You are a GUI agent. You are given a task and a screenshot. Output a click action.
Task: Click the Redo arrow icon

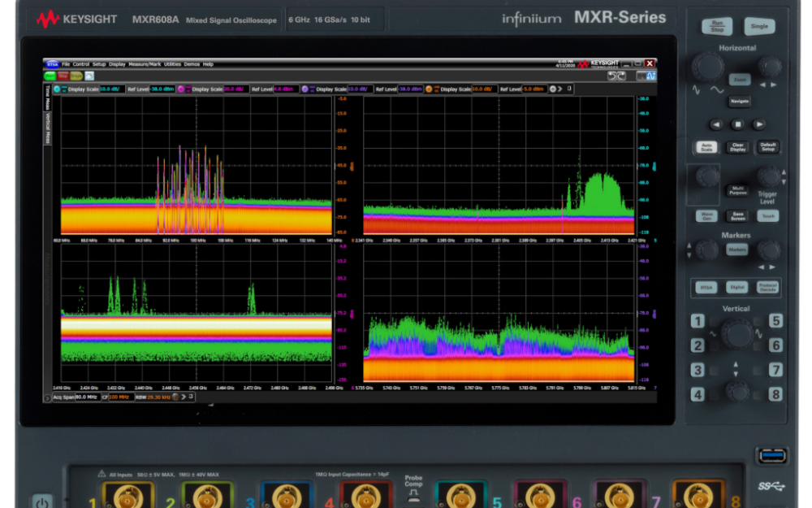click(621, 76)
